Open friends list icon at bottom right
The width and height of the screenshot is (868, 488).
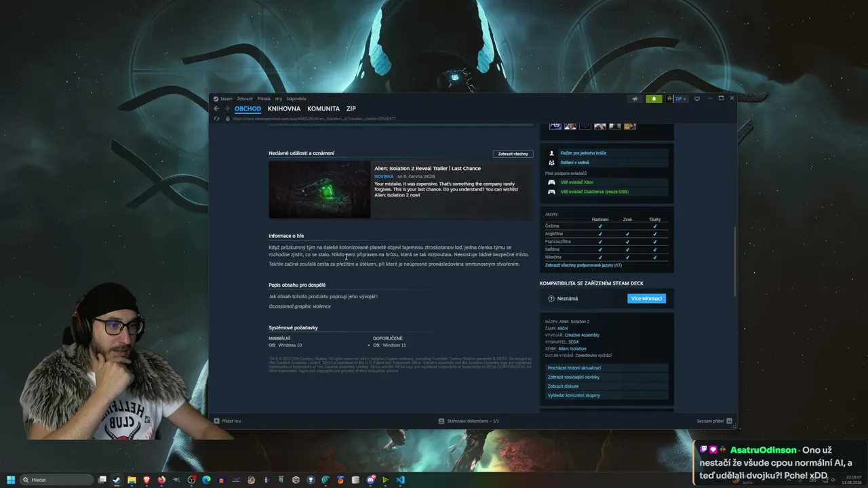pos(729,421)
